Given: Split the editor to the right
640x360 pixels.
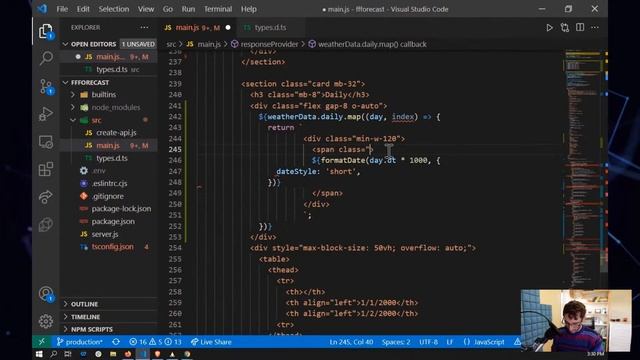Looking at the screenshot, I should point(580,28).
